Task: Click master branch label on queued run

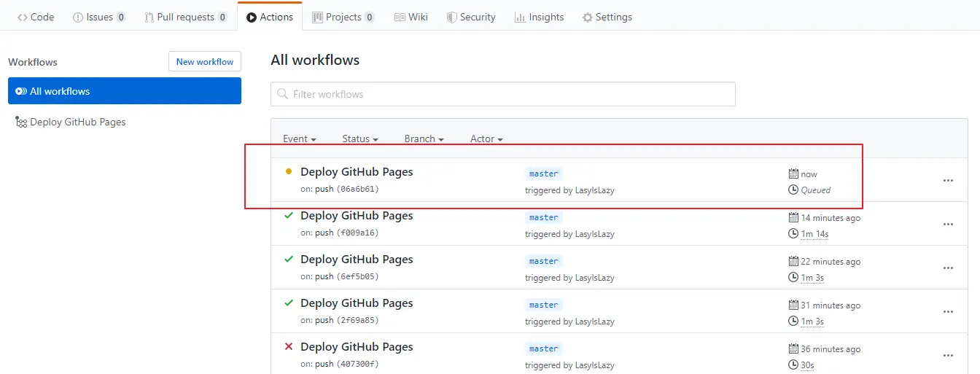Action: [544, 174]
